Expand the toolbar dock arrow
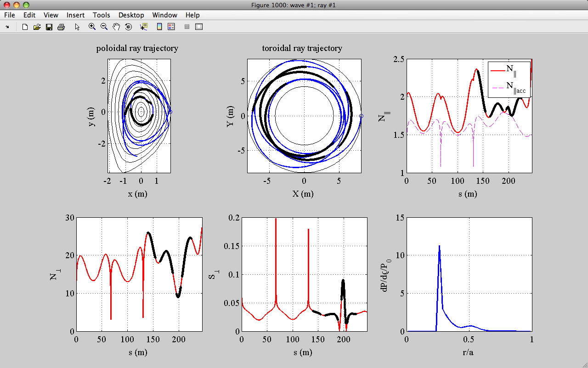Screen dimensions: 588x368 point(7,27)
